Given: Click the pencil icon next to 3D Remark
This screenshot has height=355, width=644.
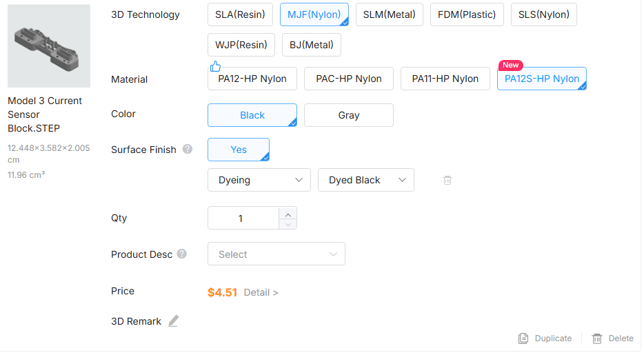Looking at the screenshot, I should (x=173, y=321).
